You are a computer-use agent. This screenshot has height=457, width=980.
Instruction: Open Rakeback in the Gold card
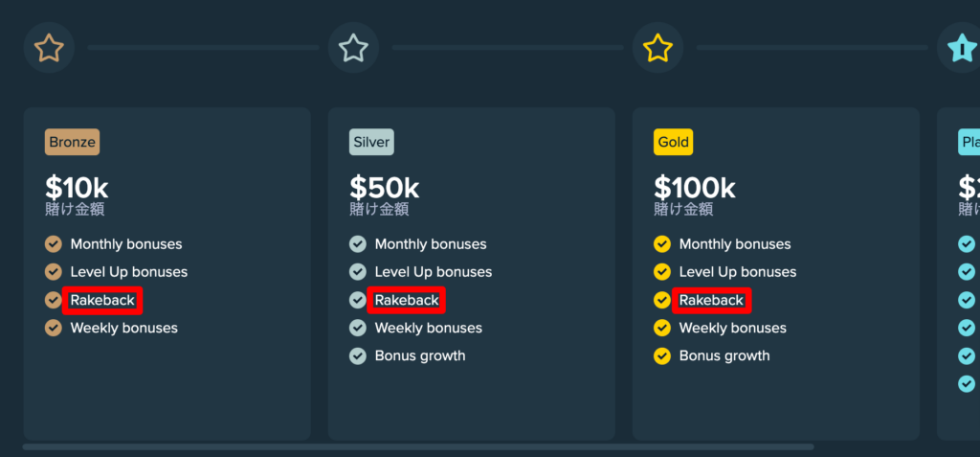coord(711,301)
